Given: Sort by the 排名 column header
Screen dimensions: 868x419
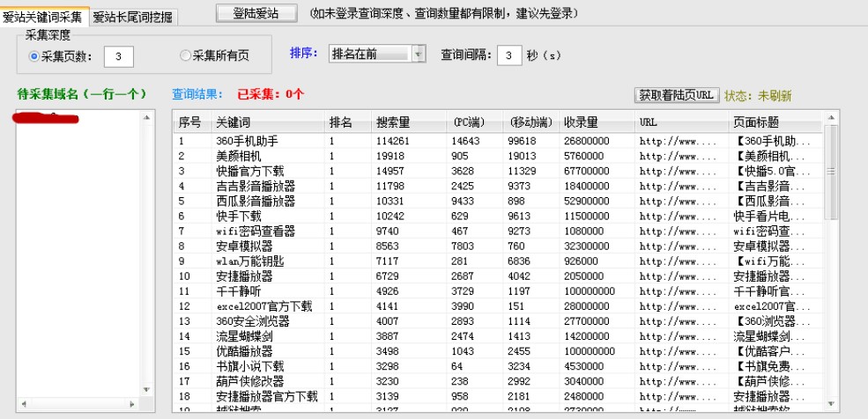Looking at the screenshot, I should pos(348,122).
